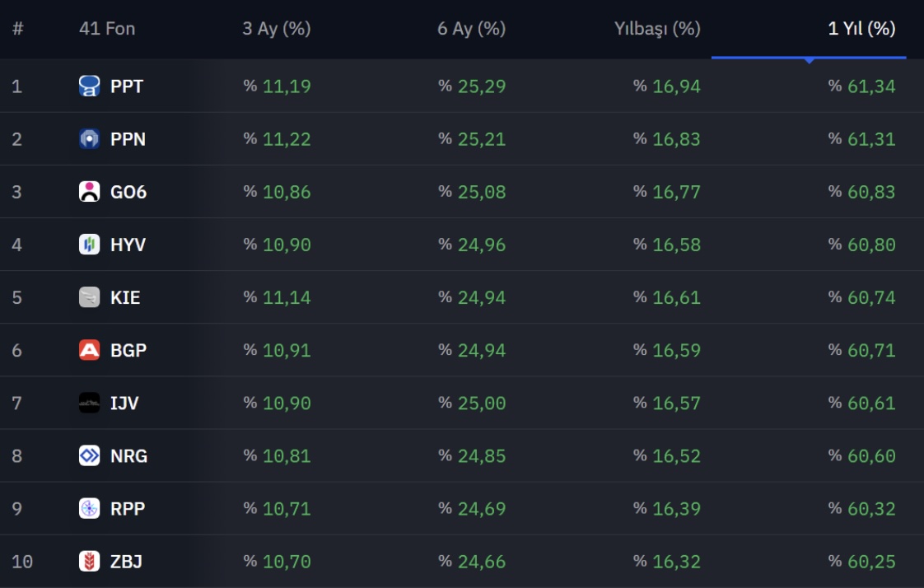Open the NRG fund name link

tap(128, 456)
